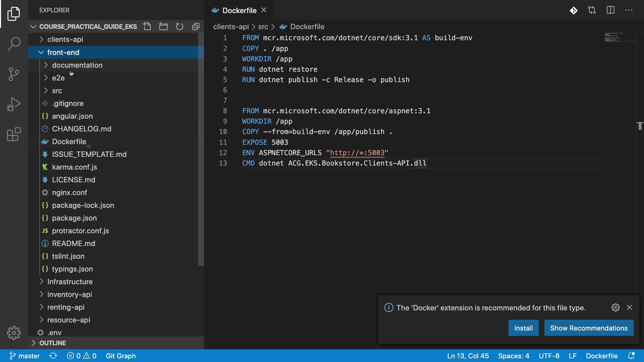Split the editor to the right

coord(610,10)
